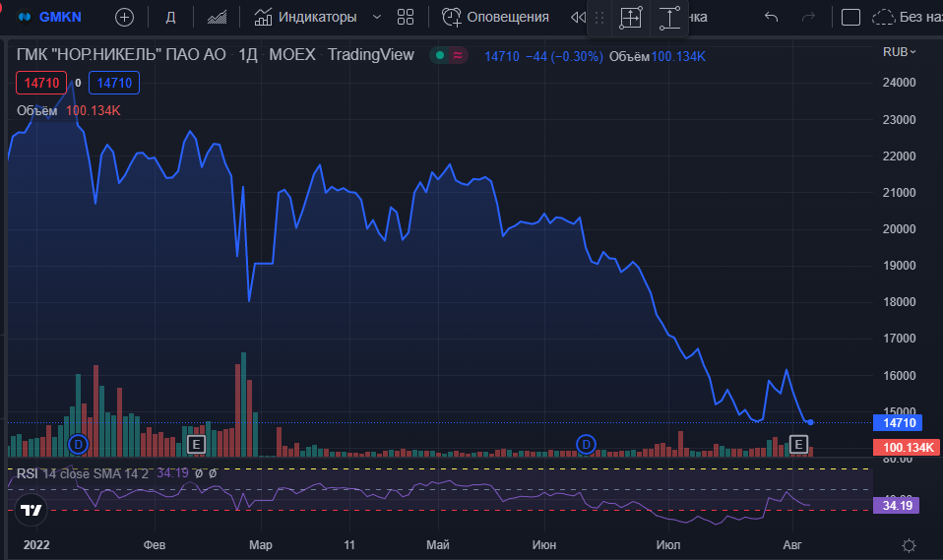
Task: Open chart settings gear icon
Action: (x=909, y=545)
